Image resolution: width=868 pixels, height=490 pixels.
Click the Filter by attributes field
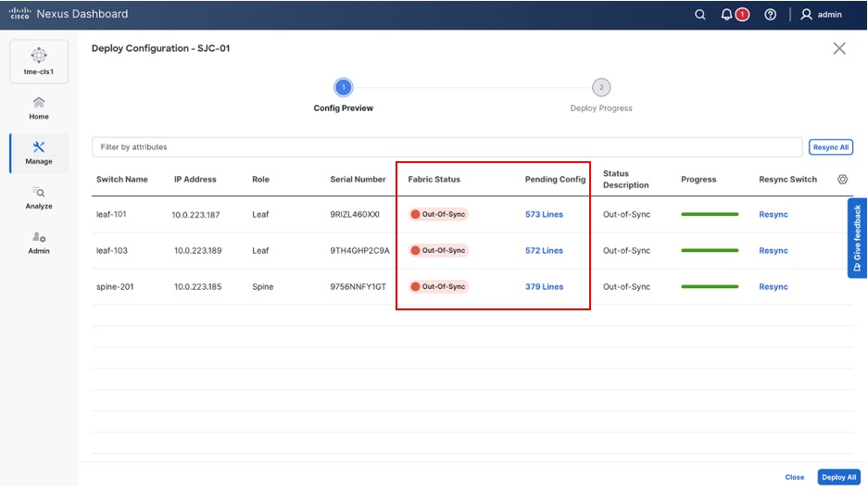[x=447, y=147]
